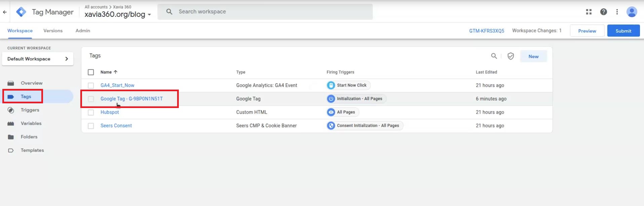The width and height of the screenshot is (644, 206).
Task: Click the New tag button
Action: coord(533,56)
